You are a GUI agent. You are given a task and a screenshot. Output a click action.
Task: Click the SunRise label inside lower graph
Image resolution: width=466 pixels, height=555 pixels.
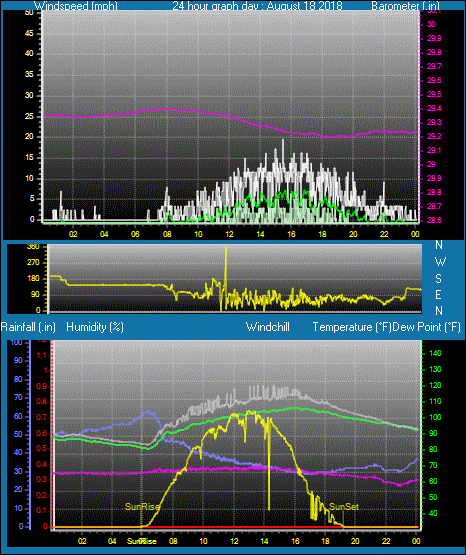click(142, 507)
